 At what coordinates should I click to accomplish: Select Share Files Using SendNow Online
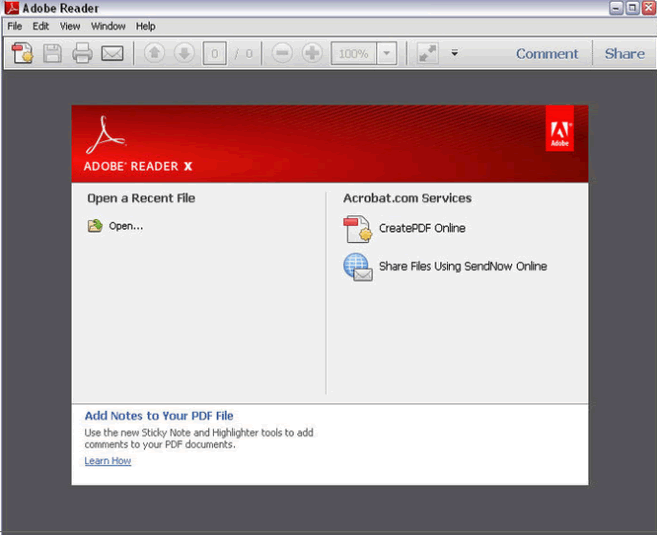pos(463,266)
